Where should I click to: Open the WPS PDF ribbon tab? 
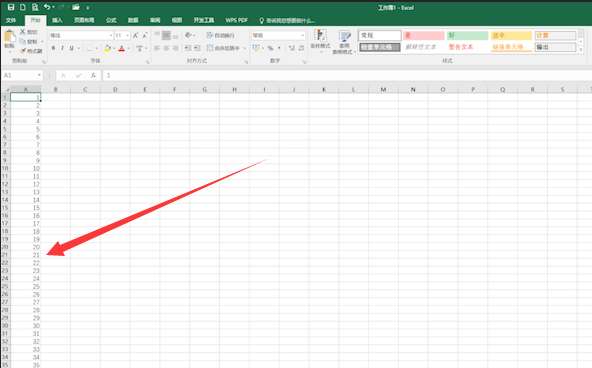[x=236, y=20]
